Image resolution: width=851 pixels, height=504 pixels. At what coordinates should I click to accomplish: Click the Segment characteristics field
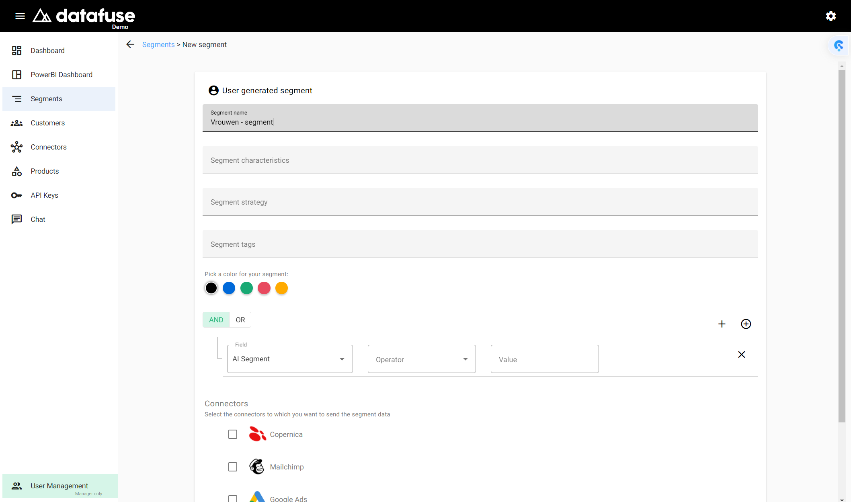(x=480, y=160)
